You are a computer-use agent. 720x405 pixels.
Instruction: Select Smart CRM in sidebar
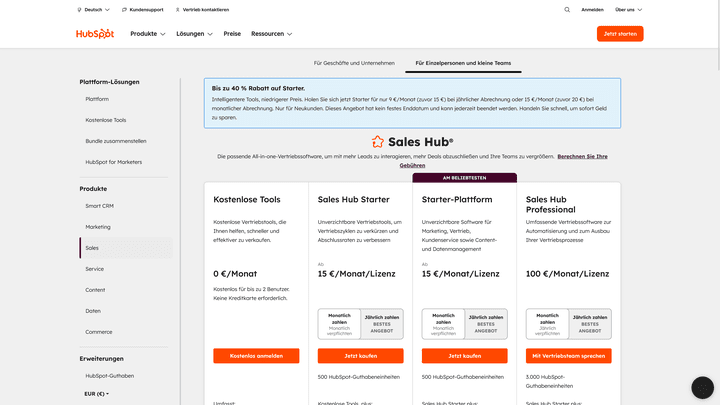tap(99, 206)
